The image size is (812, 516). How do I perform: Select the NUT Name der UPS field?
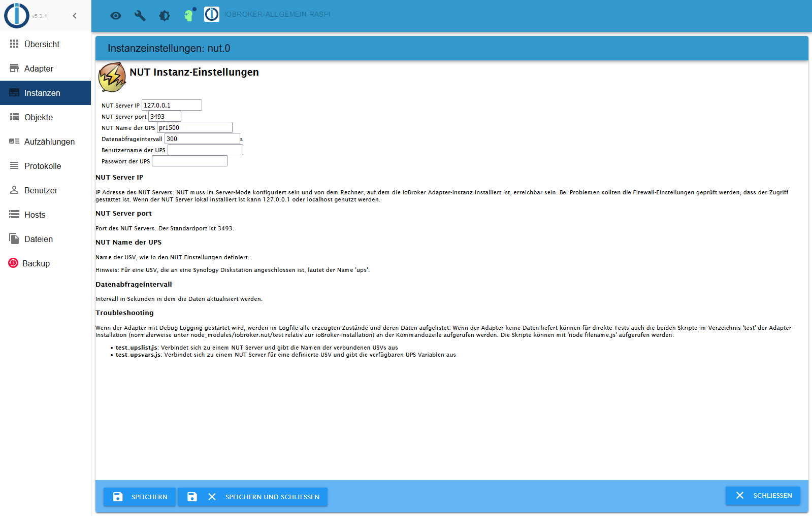[194, 127]
